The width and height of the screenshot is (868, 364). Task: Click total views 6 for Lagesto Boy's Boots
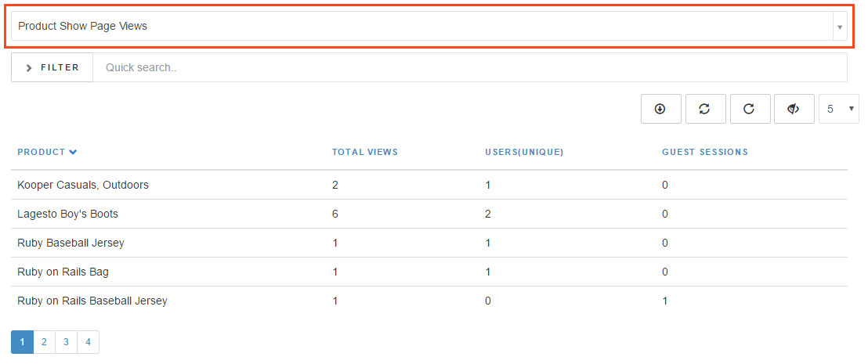pyautogui.click(x=335, y=214)
